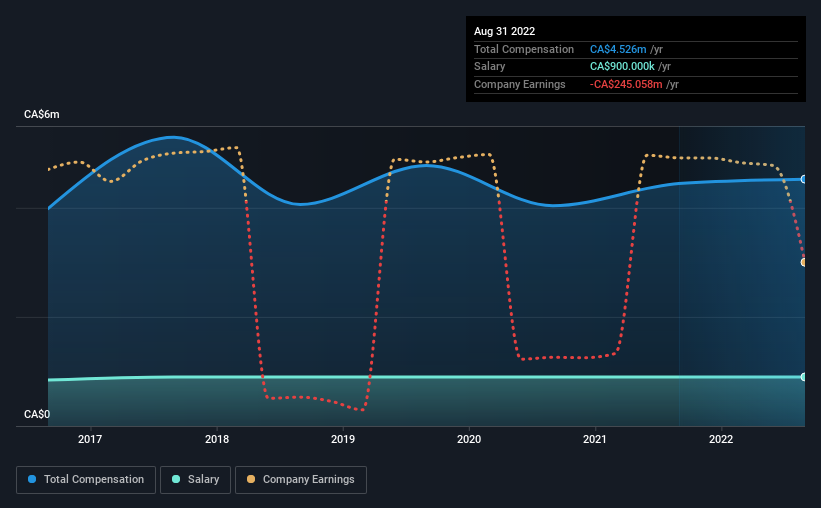Viewport: 821px width, 508px height.
Task: Click the 2020 x-axis label
Action: pyautogui.click(x=469, y=439)
